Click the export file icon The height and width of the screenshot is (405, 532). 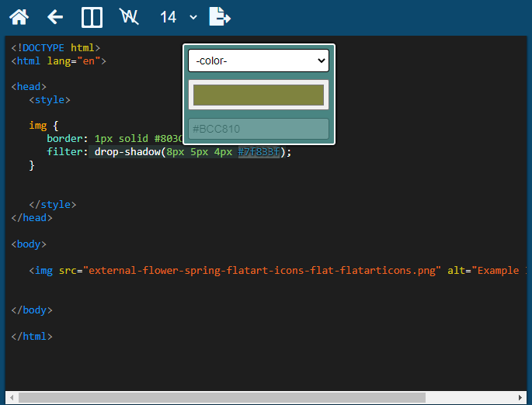pyautogui.click(x=220, y=16)
